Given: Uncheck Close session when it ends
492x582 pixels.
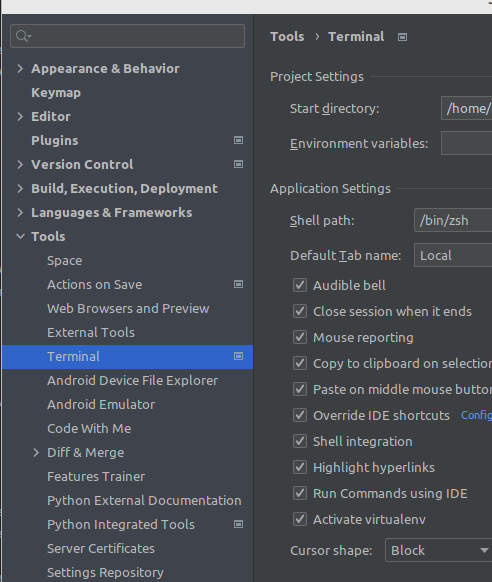Looking at the screenshot, I should coord(300,311).
